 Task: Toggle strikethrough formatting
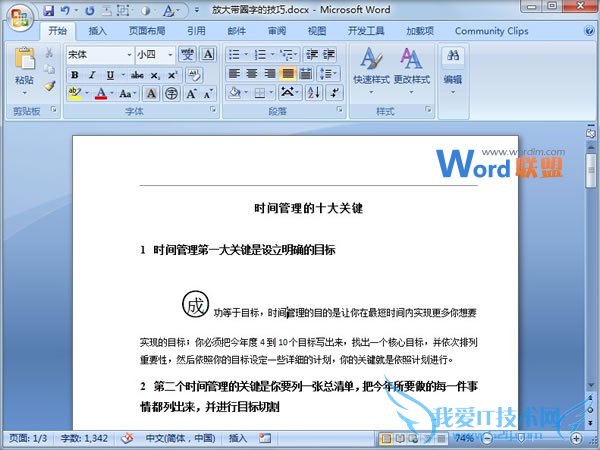[137, 75]
